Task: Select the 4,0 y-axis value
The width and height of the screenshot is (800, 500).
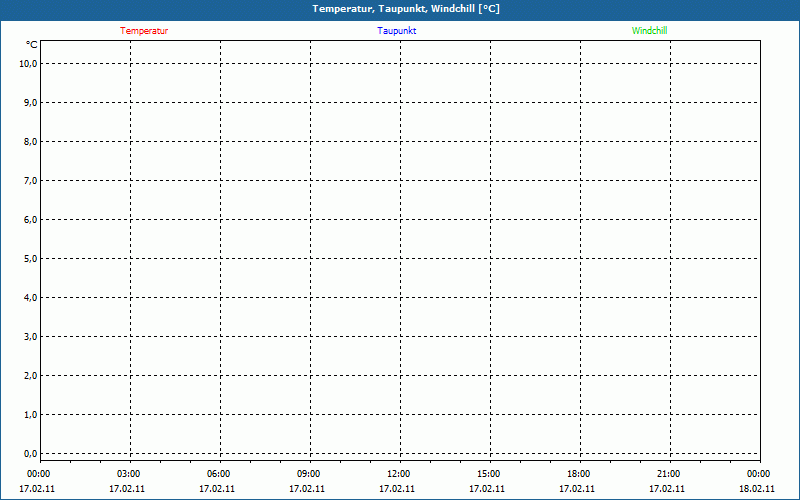Action: (31, 297)
